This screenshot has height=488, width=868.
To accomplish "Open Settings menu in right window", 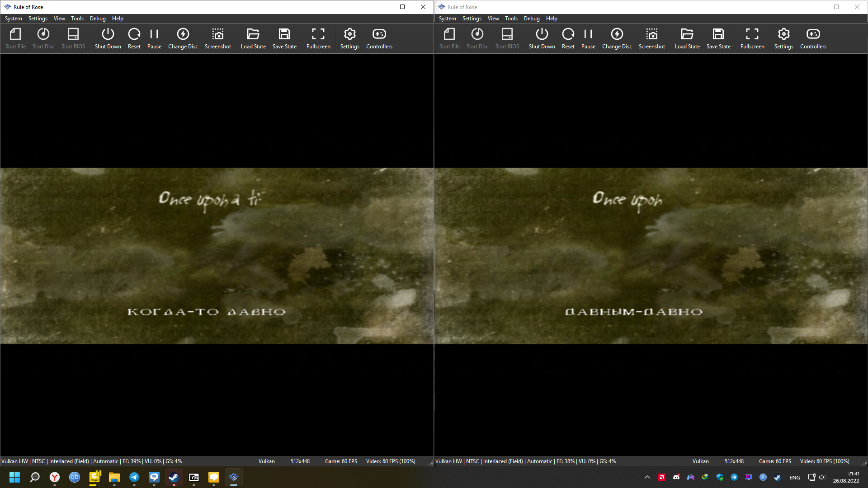I will (x=472, y=19).
